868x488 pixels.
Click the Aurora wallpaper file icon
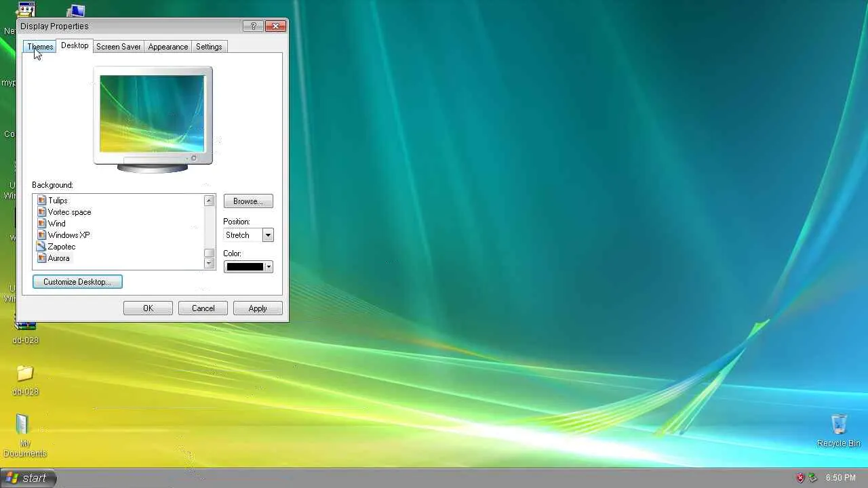[x=42, y=258]
